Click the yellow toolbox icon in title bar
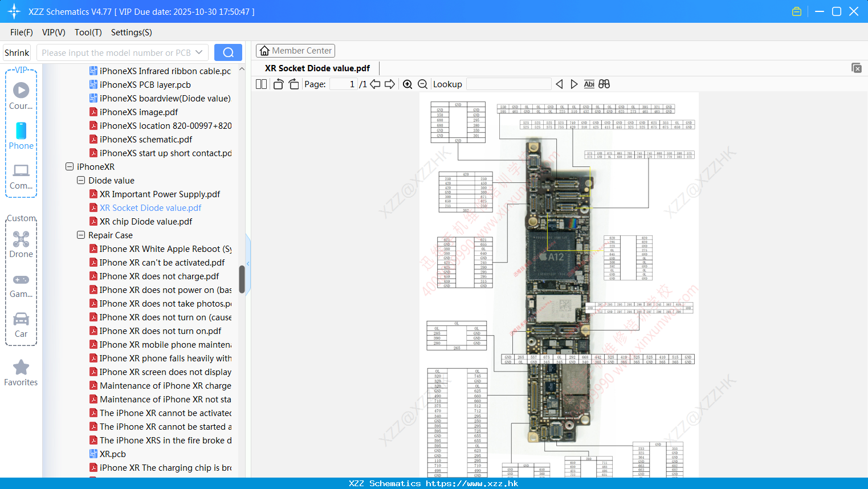 pos(797,11)
